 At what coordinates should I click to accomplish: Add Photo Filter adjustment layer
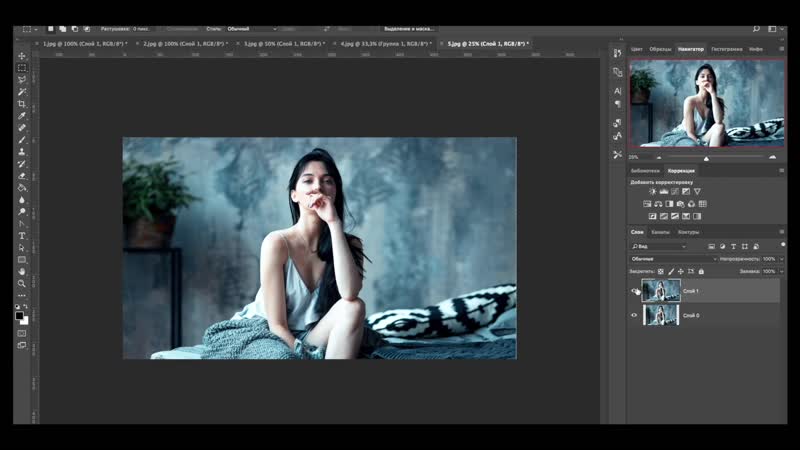[680, 204]
